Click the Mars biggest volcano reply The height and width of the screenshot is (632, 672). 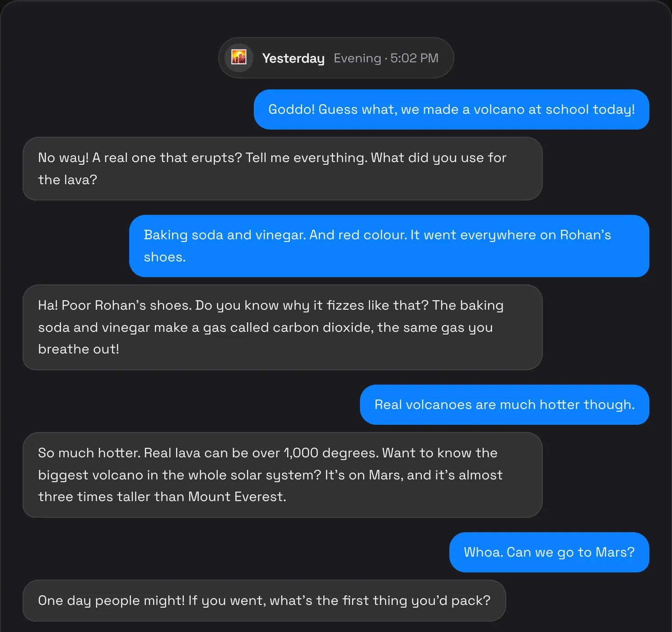coord(283,475)
